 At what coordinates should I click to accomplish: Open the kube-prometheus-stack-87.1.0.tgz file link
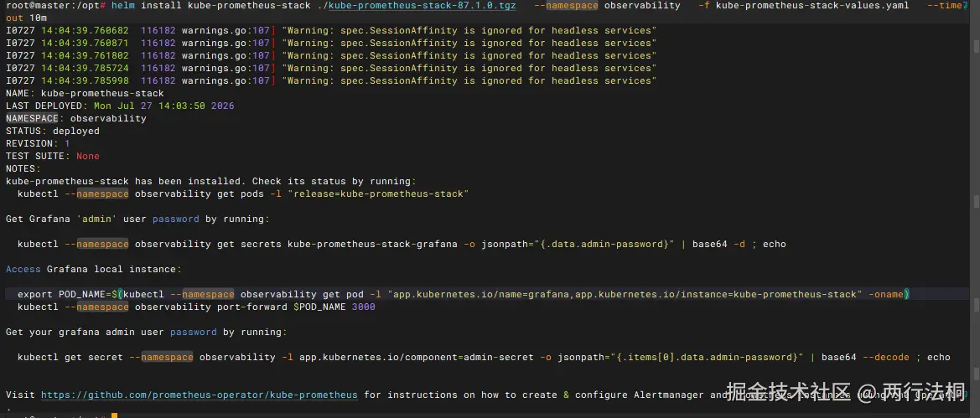(x=423, y=6)
